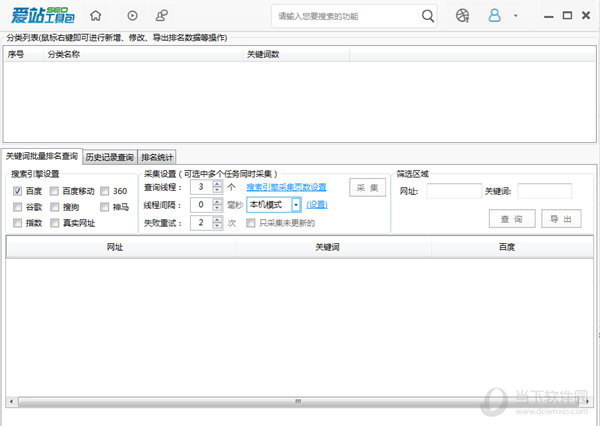The image size is (600, 426).
Task: Click the circular play icon in toolbar
Action: point(132,16)
